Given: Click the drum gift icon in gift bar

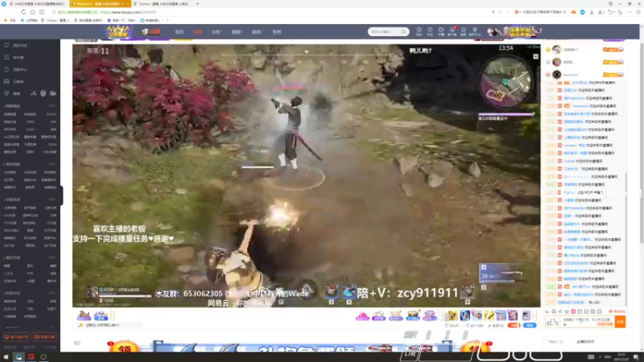Looking at the screenshot, I should (412, 315).
